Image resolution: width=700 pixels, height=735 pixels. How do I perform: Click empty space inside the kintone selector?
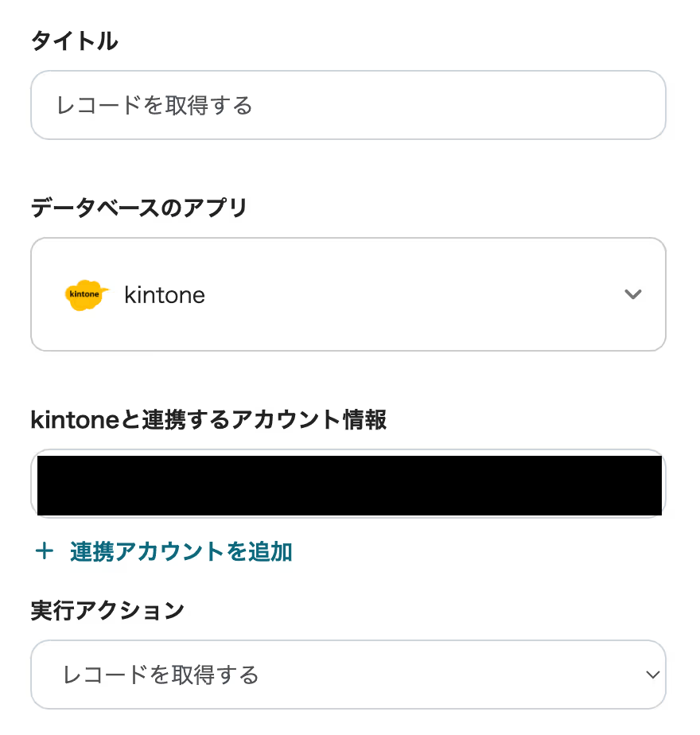click(x=414, y=294)
